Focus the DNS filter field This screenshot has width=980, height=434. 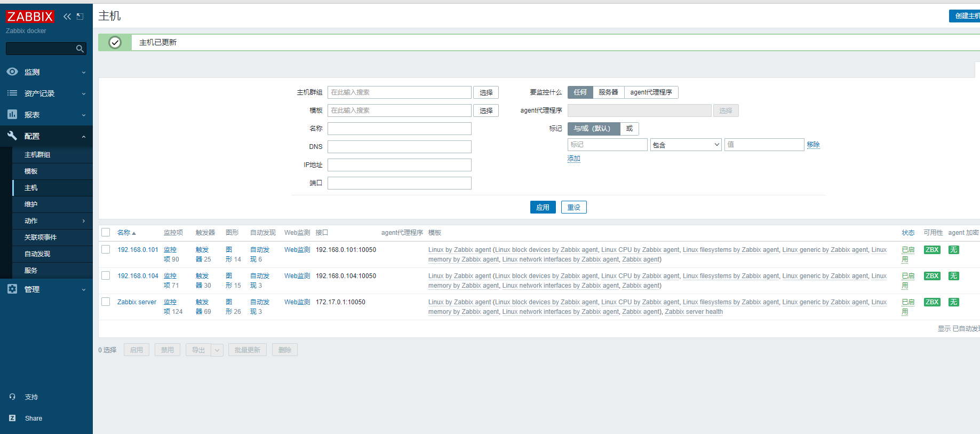pyautogui.click(x=400, y=147)
